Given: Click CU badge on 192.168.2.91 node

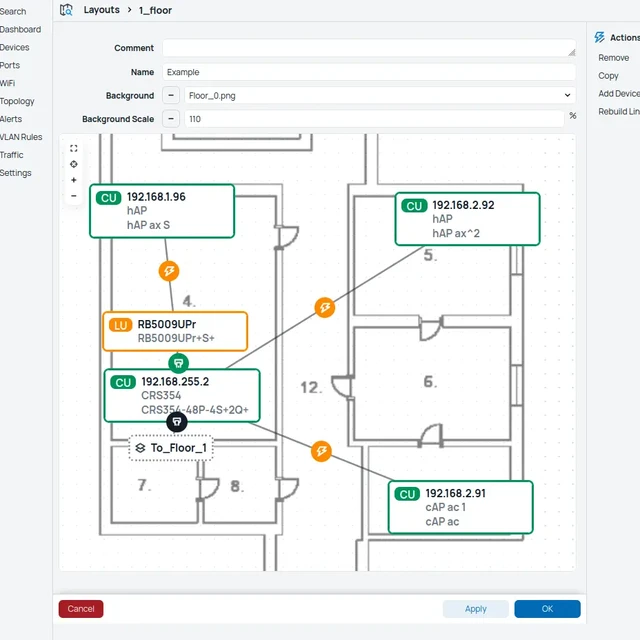Looking at the screenshot, I should click(407, 494).
